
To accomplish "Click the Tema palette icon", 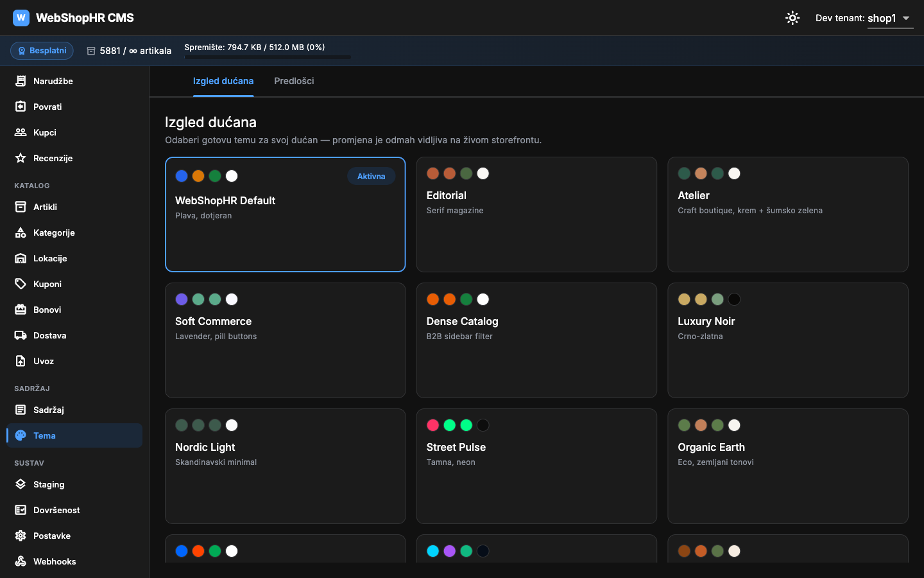I will [21, 435].
